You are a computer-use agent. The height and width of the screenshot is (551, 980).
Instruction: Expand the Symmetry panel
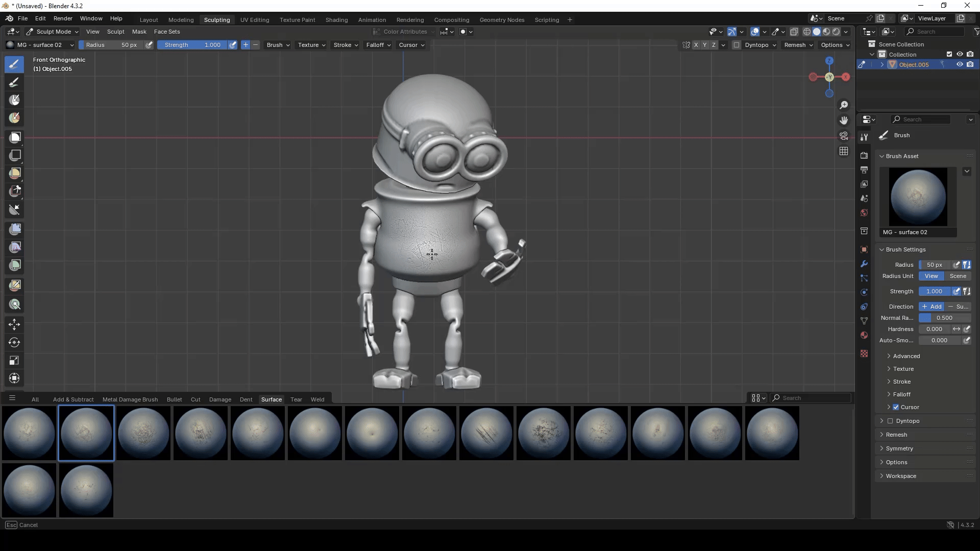click(899, 448)
